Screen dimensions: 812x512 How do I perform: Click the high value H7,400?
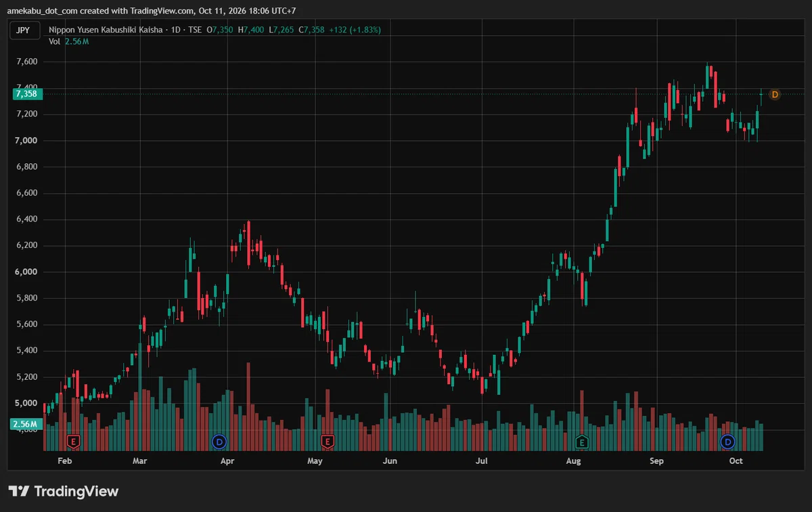click(x=251, y=30)
